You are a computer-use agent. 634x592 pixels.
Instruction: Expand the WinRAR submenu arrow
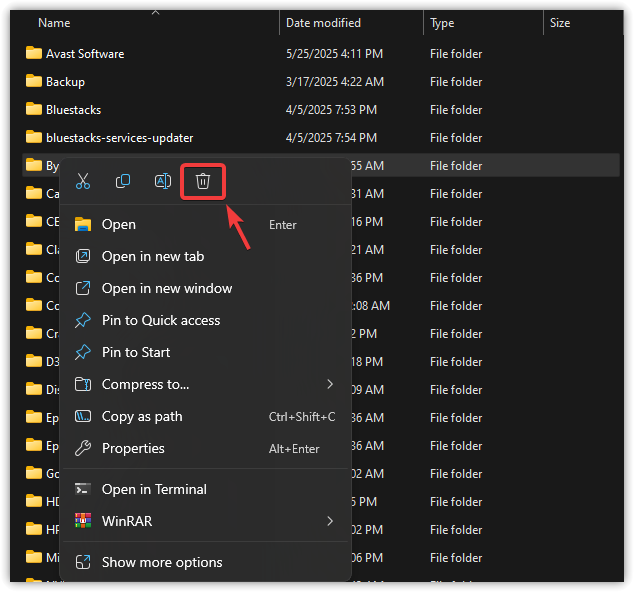pos(330,521)
